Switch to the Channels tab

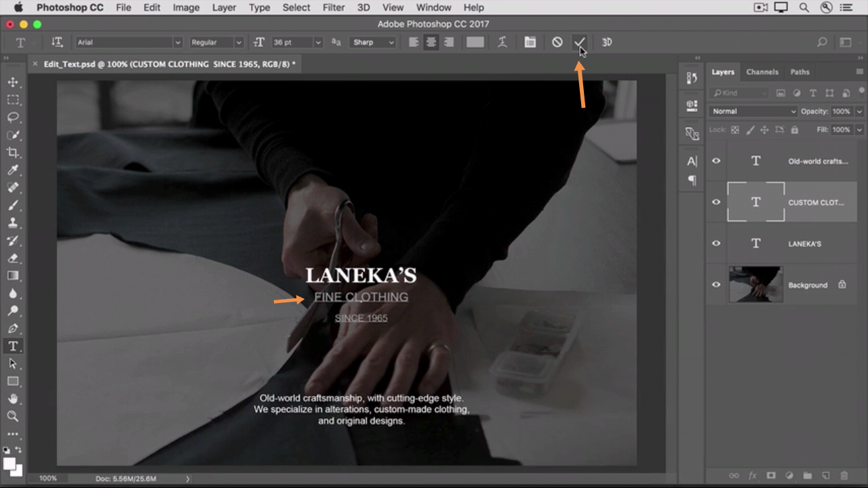(x=762, y=72)
